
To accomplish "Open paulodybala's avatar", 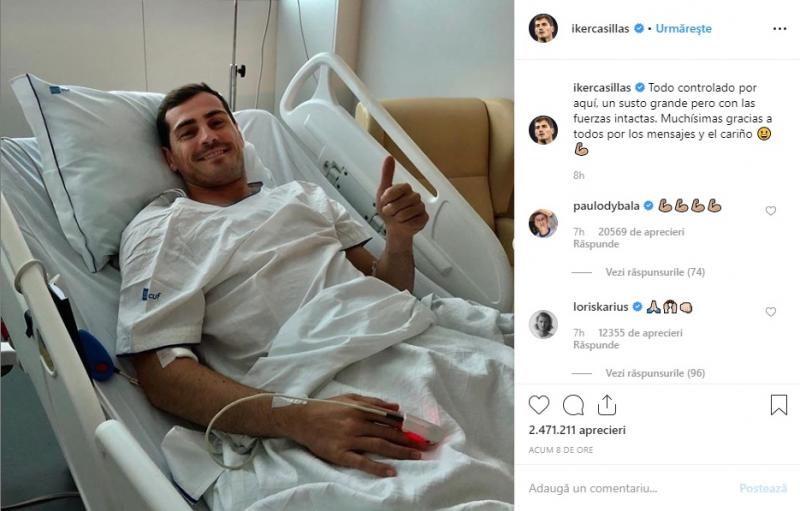I will pyautogui.click(x=543, y=223).
